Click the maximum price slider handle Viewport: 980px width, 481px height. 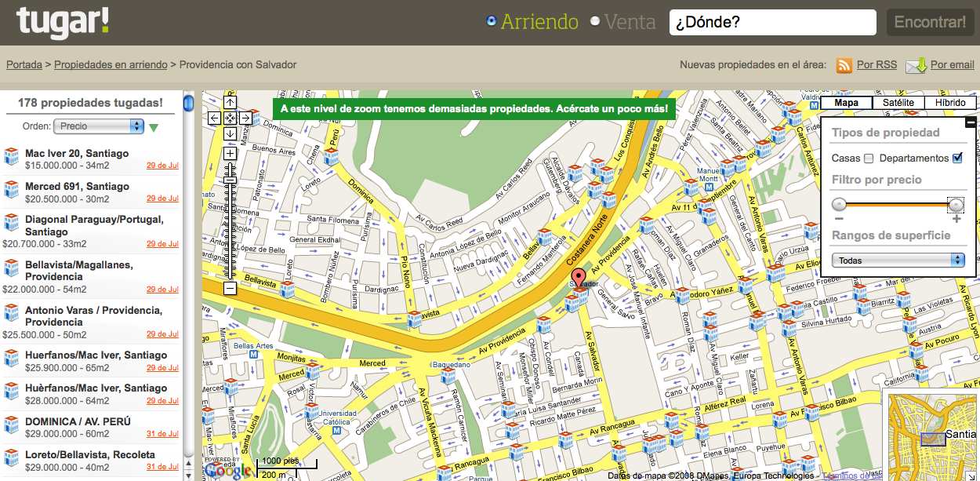(956, 205)
